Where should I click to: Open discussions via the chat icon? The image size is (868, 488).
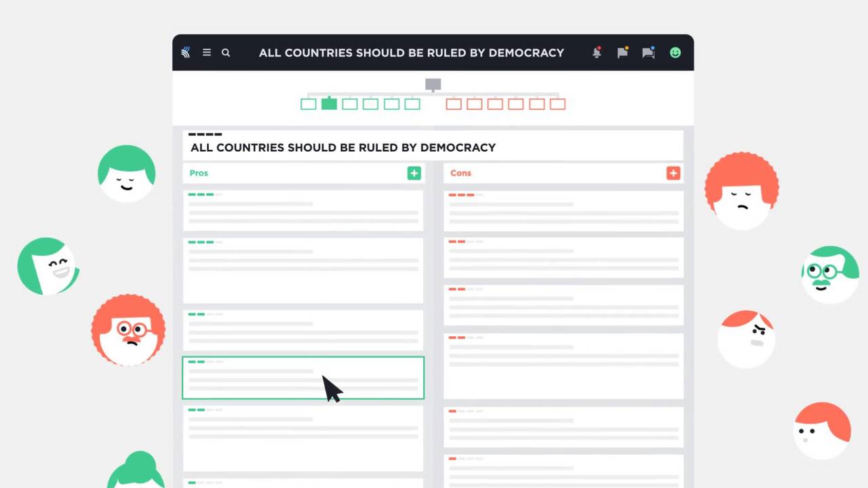648,52
